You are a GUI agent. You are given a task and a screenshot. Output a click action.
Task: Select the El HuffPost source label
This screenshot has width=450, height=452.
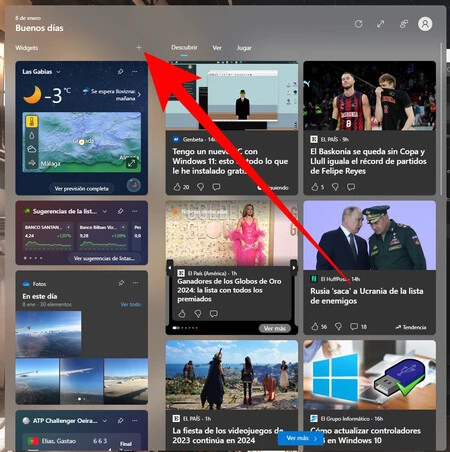click(335, 279)
